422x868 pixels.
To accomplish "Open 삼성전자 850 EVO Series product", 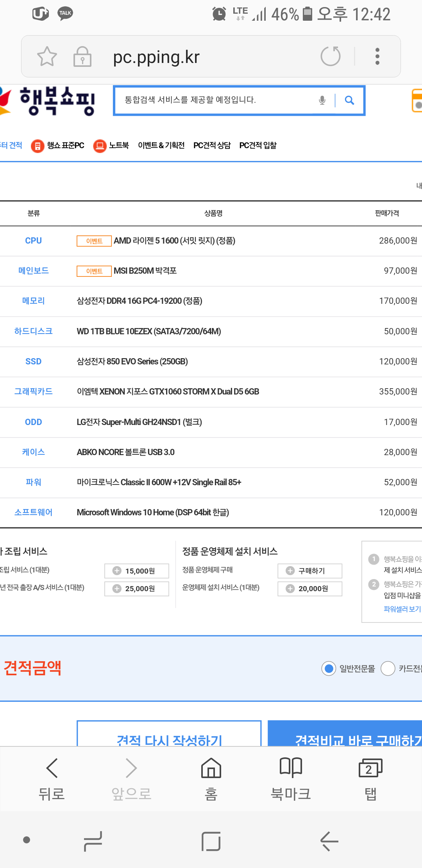I will pos(132,362).
